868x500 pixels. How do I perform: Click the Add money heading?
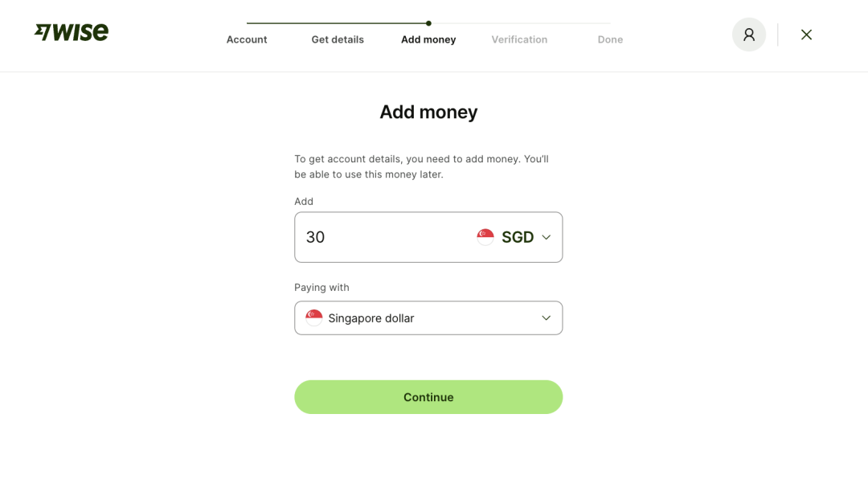(428, 112)
